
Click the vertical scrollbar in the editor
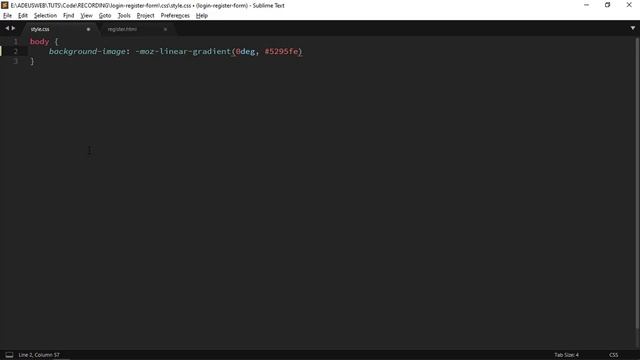click(x=637, y=182)
